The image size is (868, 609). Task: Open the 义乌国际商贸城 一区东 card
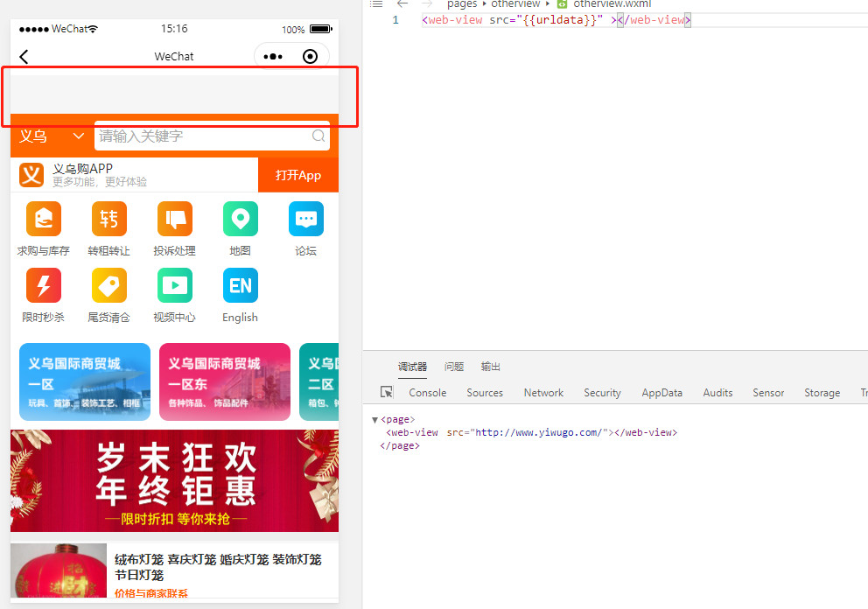click(x=225, y=382)
